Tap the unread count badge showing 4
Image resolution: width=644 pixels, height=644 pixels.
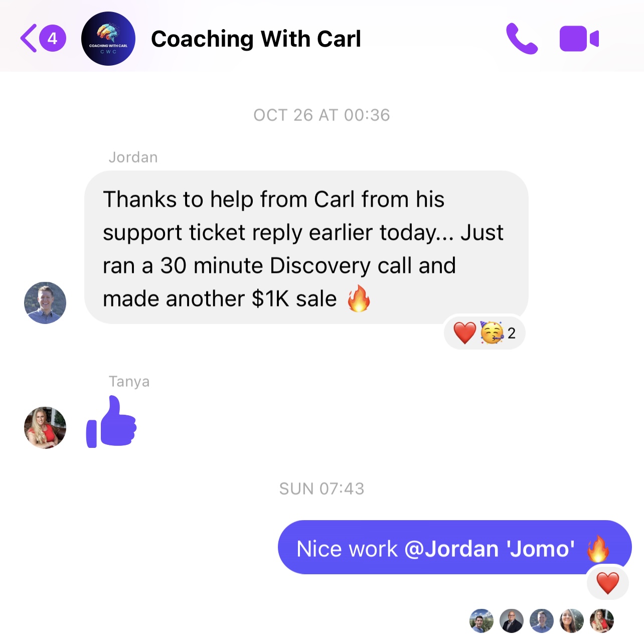click(x=53, y=38)
